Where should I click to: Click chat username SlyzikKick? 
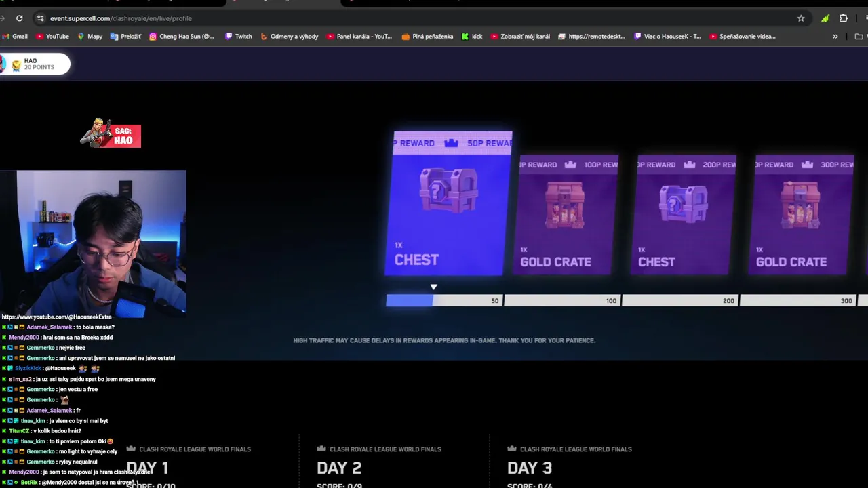[x=28, y=369]
